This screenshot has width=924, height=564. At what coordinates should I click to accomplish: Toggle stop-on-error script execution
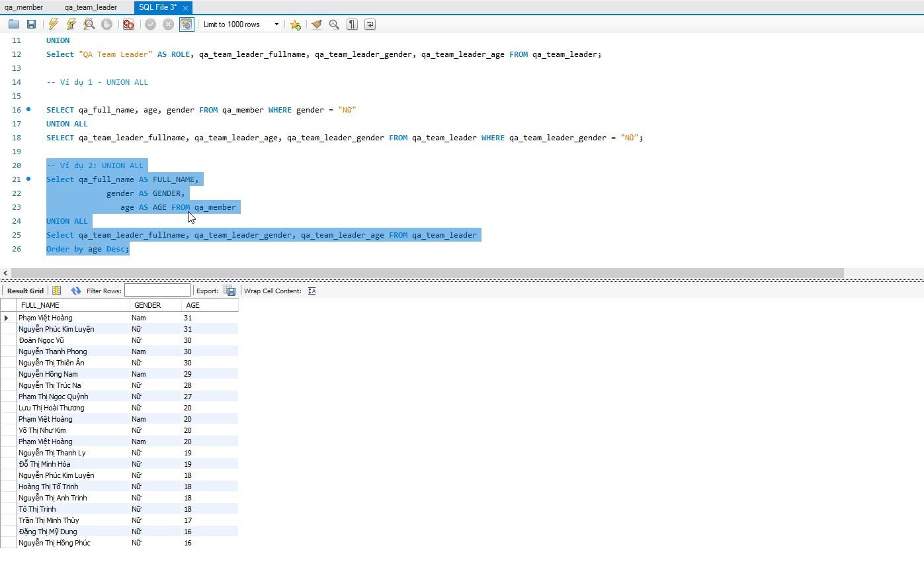pos(128,24)
